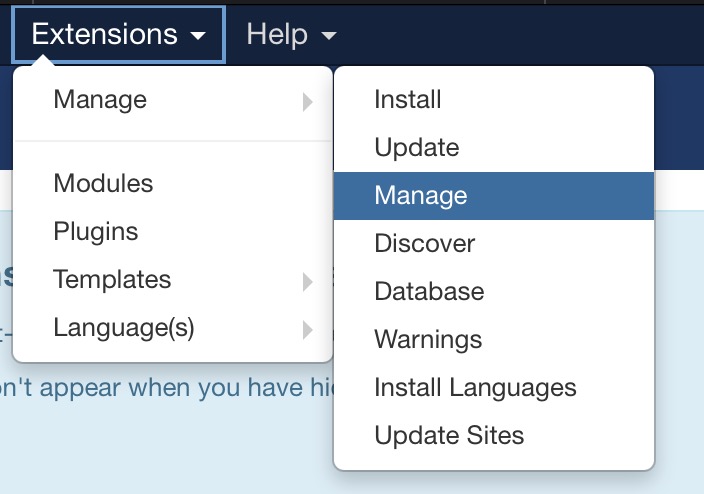Expand the arrow next to Language(s)
The width and height of the screenshot is (704, 494).
pos(308,329)
